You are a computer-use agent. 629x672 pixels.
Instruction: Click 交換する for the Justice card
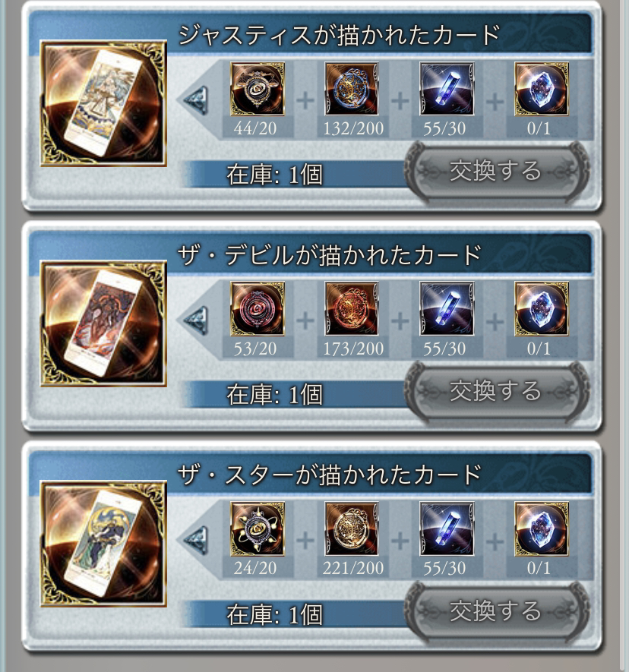497,171
